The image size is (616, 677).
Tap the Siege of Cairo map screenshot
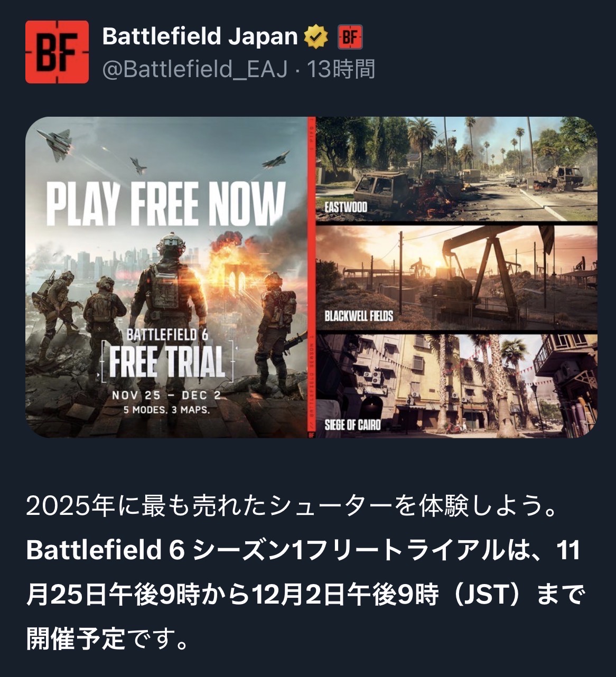(x=456, y=385)
